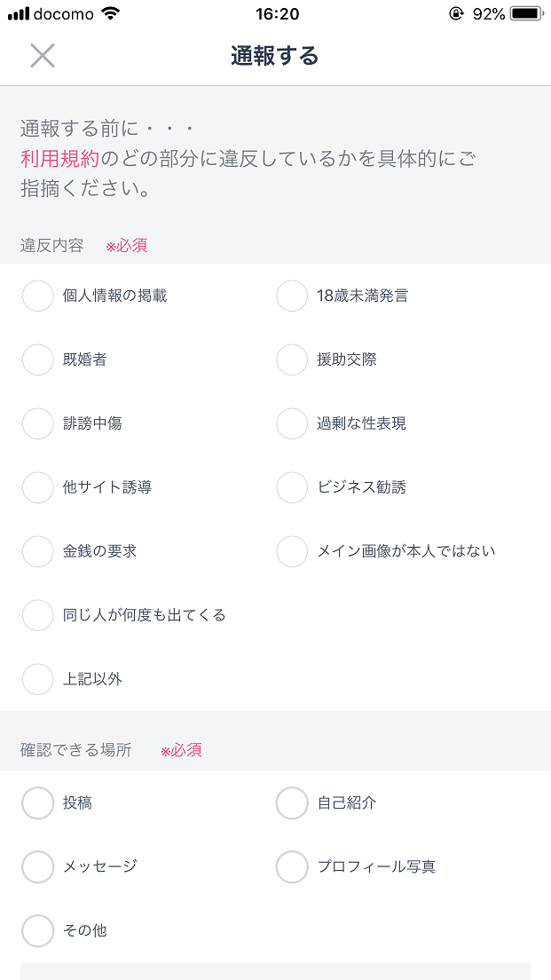This screenshot has width=551, height=980.
Task: Close the report screen with X icon
Action: pos(42,56)
